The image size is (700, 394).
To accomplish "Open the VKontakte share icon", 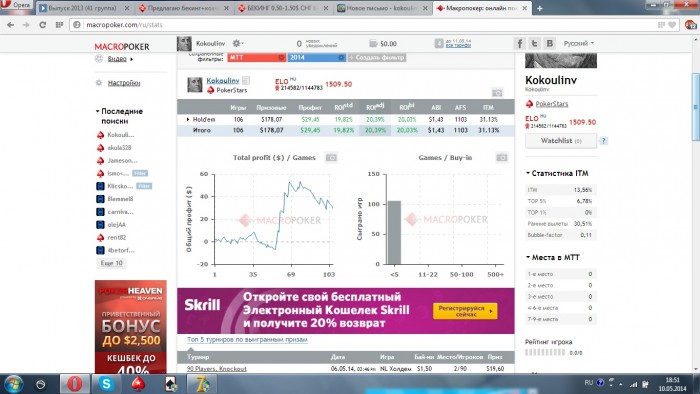I will 550,43.
